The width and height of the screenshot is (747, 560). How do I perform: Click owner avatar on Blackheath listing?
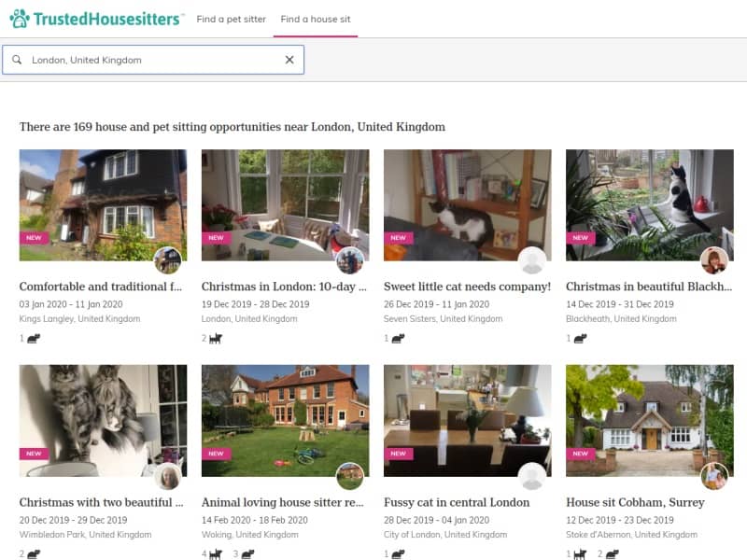[714, 260]
